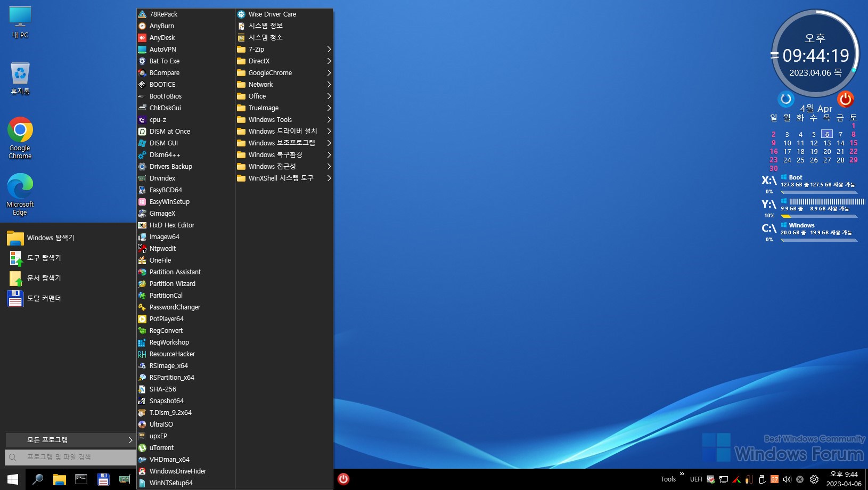This screenshot has height=490, width=868.
Task: Click the red power button on taskbar
Action: pos(343,479)
